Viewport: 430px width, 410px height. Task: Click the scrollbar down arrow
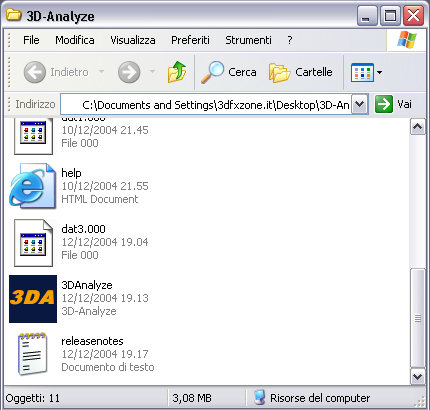point(418,377)
